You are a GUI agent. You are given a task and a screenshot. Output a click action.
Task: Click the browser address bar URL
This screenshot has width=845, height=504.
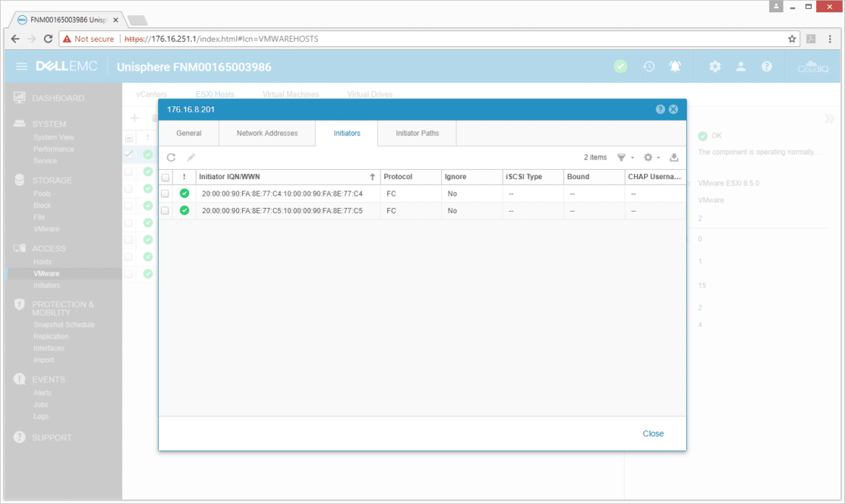(x=221, y=39)
